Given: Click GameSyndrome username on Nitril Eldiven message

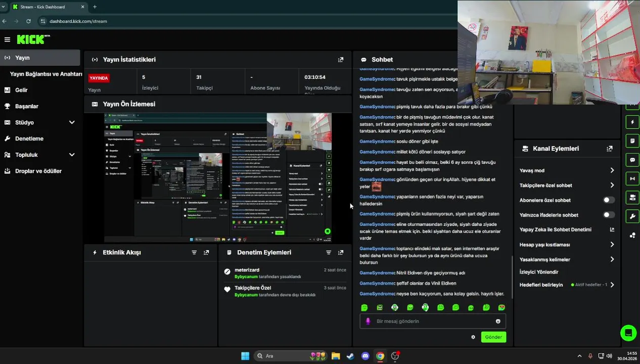Looking at the screenshot, I should point(377,273).
